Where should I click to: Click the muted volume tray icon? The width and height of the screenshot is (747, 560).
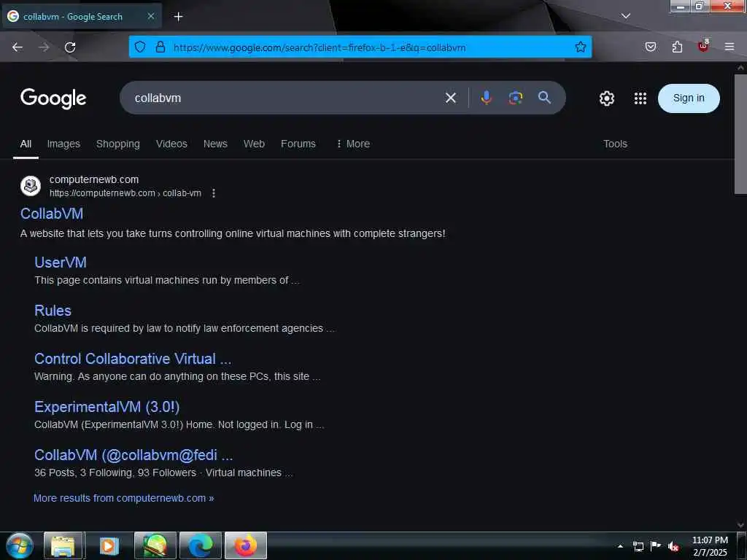coord(673,546)
